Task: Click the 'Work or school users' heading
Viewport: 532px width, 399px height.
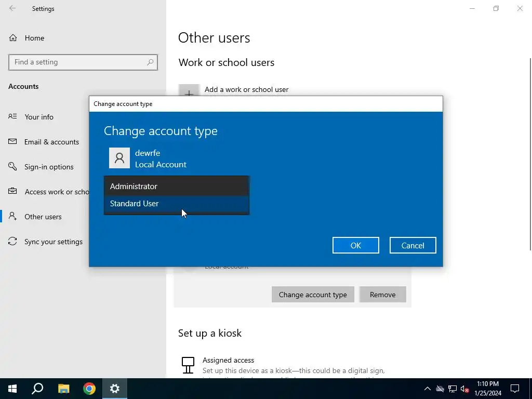Action: pyautogui.click(x=227, y=62)
